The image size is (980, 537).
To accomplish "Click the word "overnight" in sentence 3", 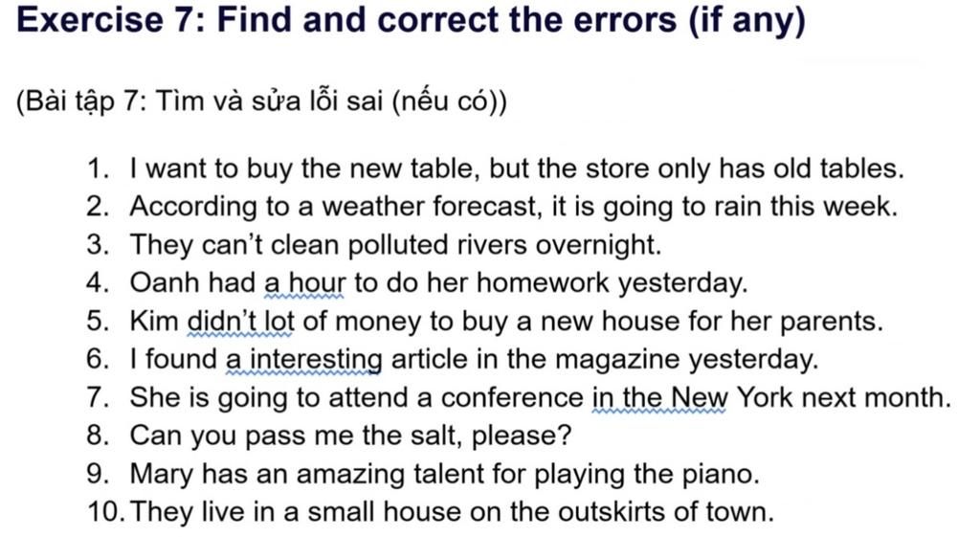I will [597, 245].
